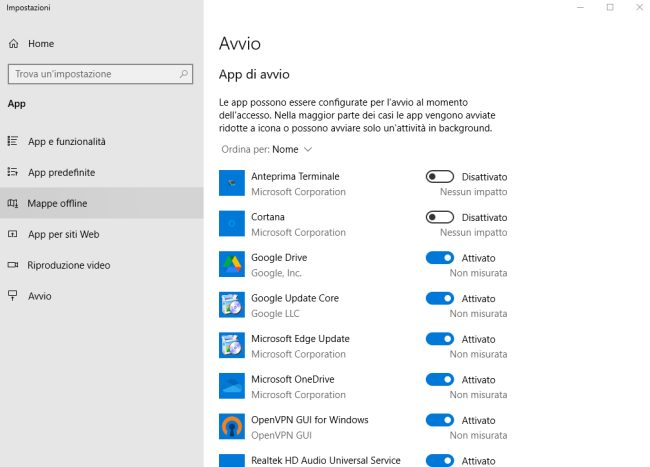Open the Ordina per Nome dropdown

(292, 150)
